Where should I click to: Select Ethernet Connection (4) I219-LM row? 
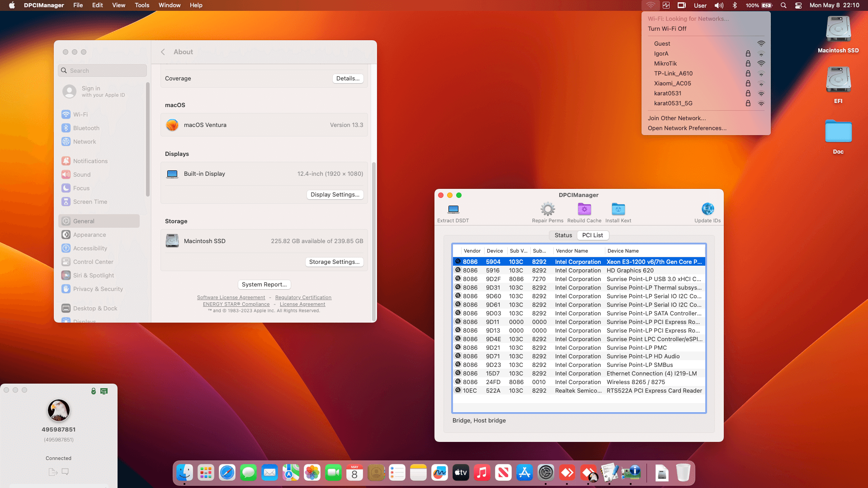click(x=579, y=374)
